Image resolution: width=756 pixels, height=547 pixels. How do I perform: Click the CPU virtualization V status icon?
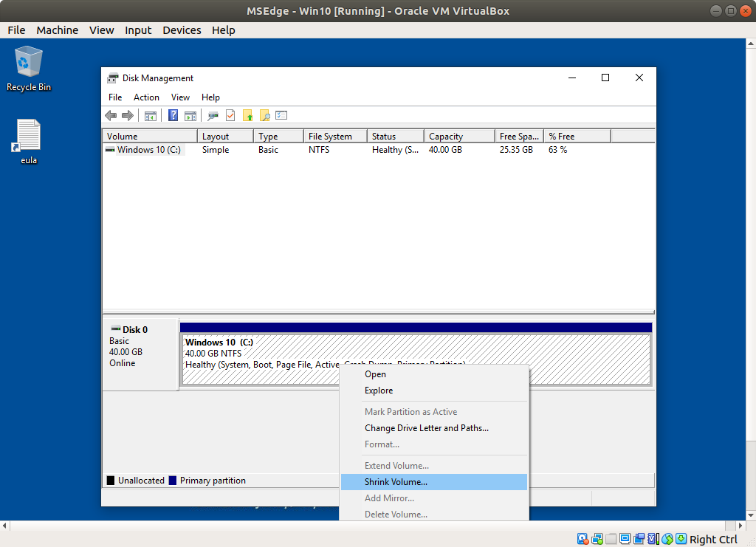coord(653,539)
